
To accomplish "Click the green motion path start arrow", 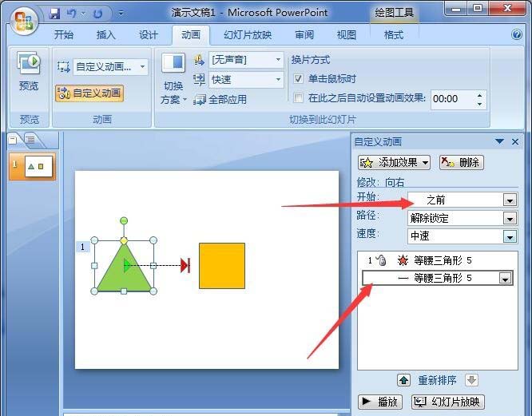I will pyautogui.click(x=127, y=265).
